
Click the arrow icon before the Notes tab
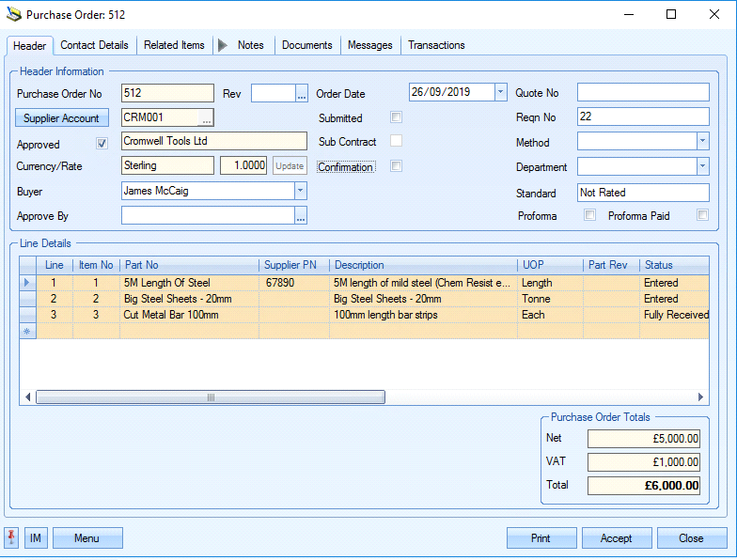pos(222,45)
